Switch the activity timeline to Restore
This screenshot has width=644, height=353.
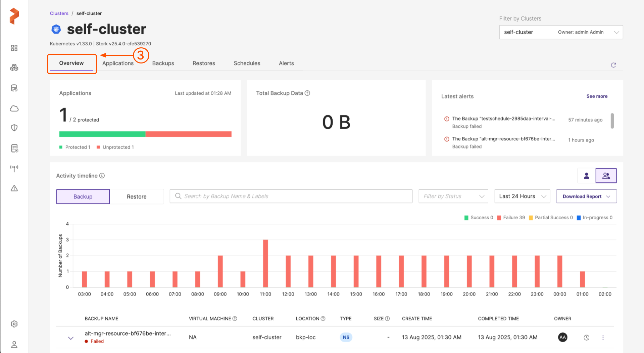pos(137,197)
